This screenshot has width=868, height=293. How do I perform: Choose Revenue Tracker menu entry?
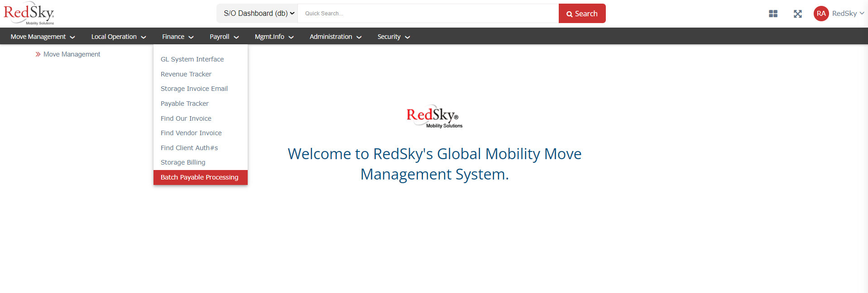tap(201, 74)
